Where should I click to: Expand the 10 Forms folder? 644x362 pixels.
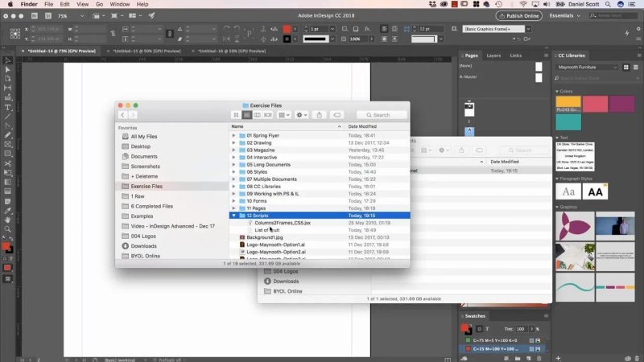233,201
